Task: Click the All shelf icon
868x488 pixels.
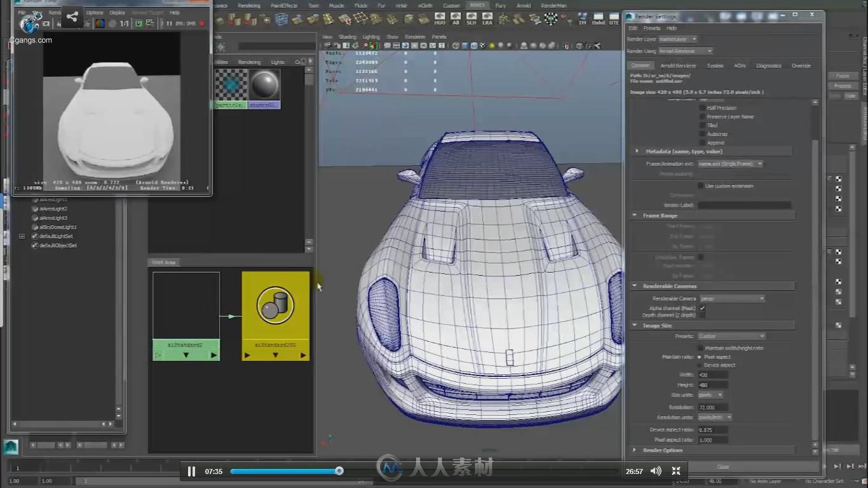Action: click(x=456, y=19)
